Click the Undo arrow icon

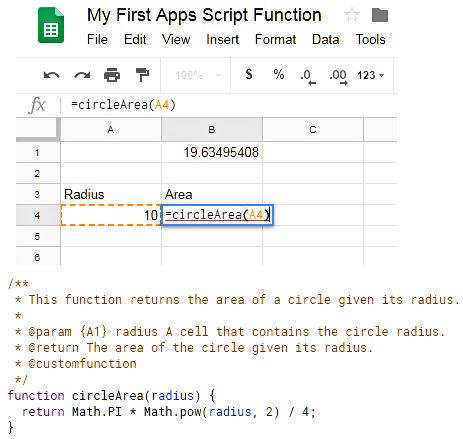point(52,75)
